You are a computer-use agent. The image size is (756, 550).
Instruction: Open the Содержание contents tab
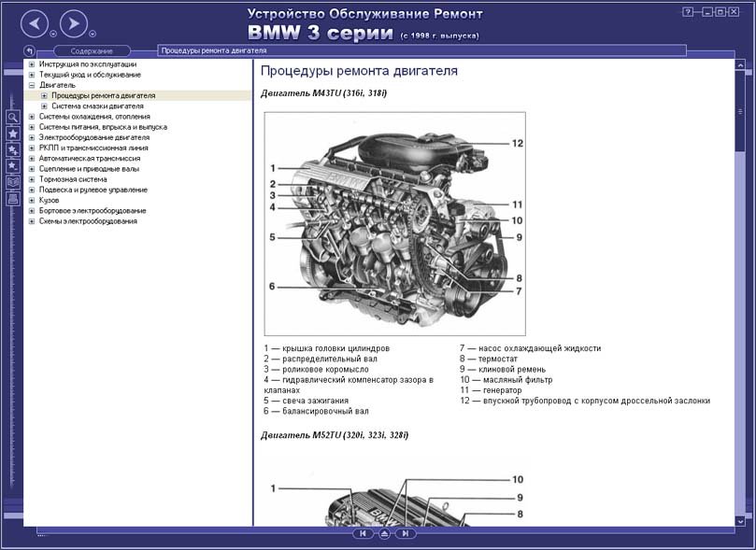click(92, 50)
